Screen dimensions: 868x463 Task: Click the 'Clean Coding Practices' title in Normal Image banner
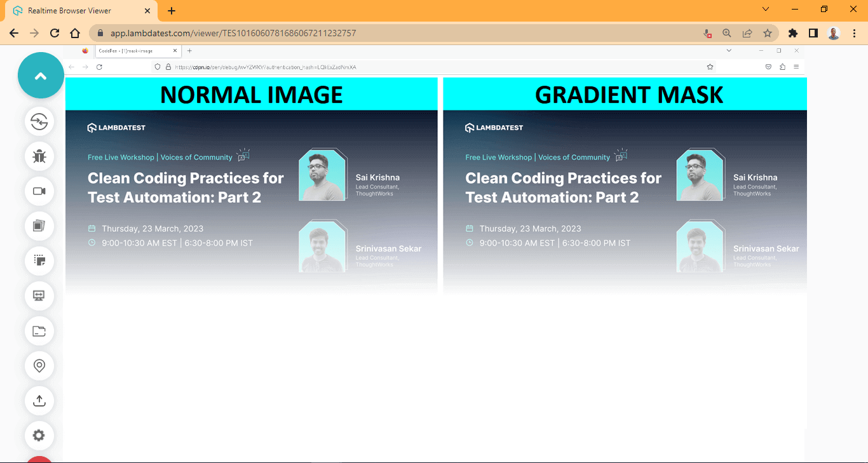186,178
